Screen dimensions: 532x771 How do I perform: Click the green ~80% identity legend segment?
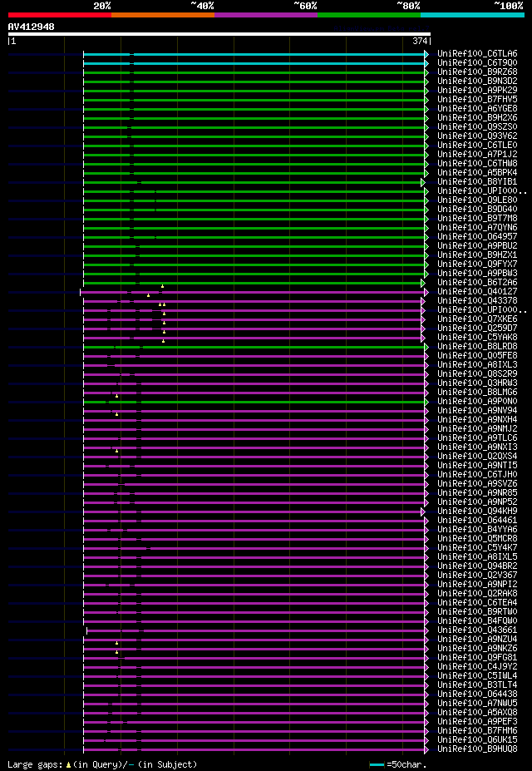pyautogui.click(x=369, y=15)
